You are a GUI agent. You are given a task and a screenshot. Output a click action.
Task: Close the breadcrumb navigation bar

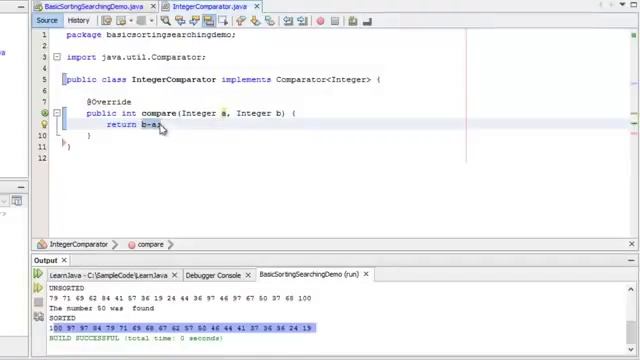tap(632, 244)
